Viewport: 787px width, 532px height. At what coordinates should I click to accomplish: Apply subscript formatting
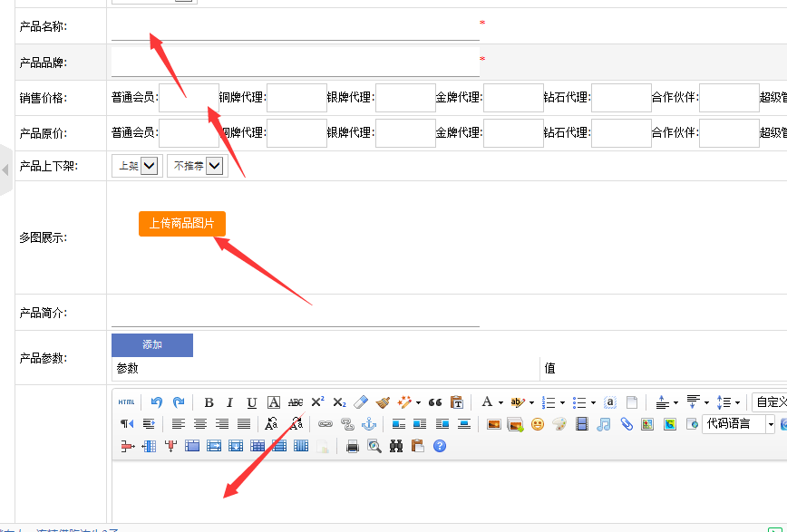(339, 402)
